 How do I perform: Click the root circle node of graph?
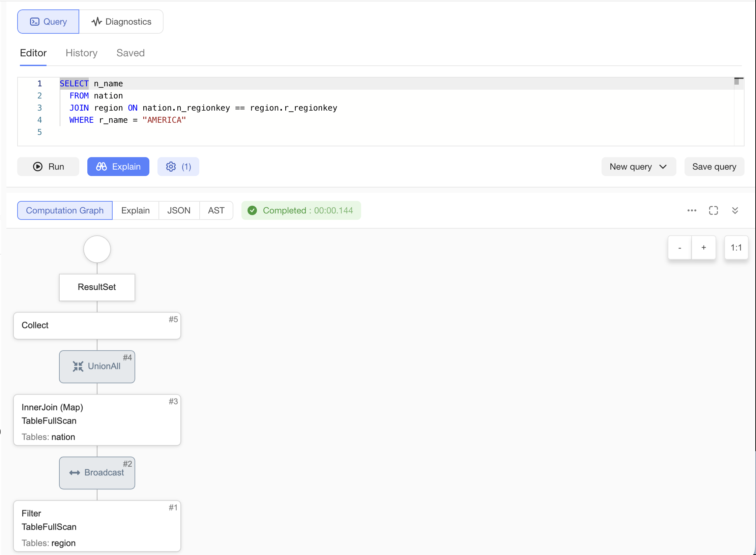click(x=97, y=249)
